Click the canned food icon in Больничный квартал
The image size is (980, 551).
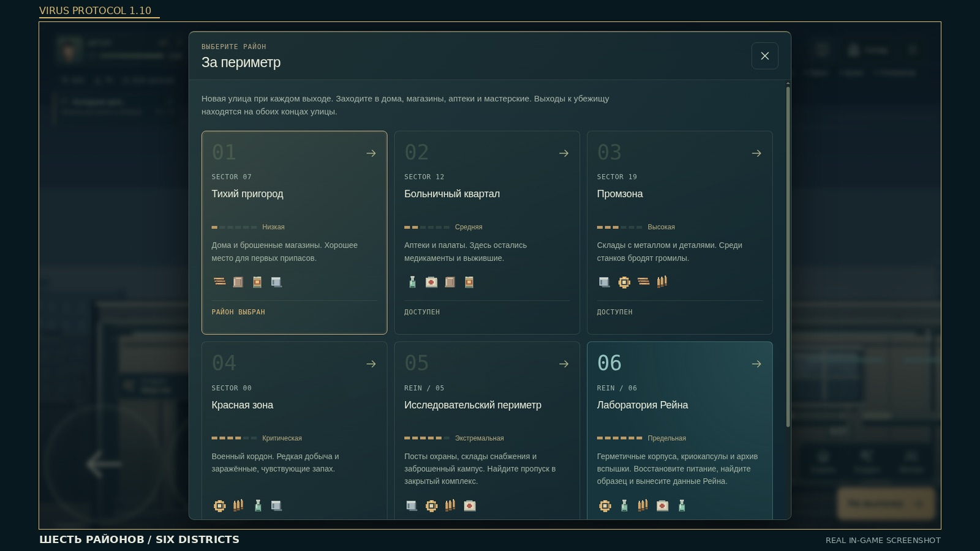(x=469, y=282)
